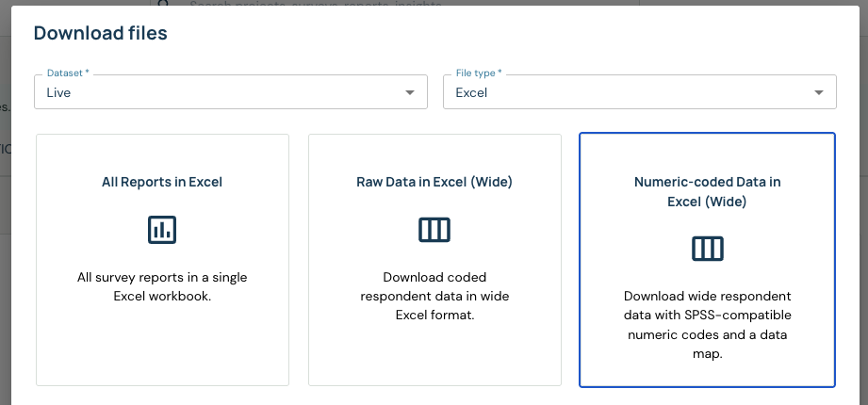The width and height of the screenshot is (868, 405).
Task: Click the description mentioning SPSS-compatible numeric codes
Action: [x=708, y=325]
